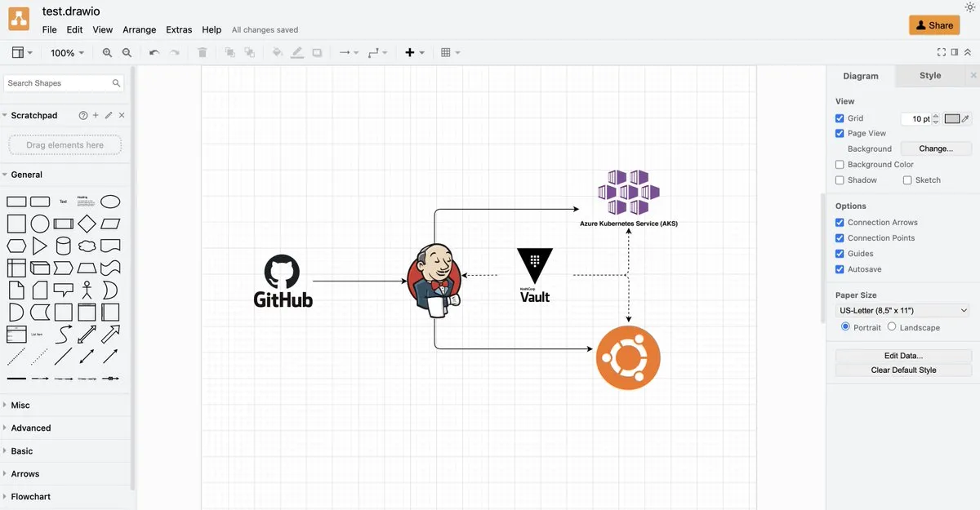Switch to the Style tab
The image size is (980, 510).
930,76
